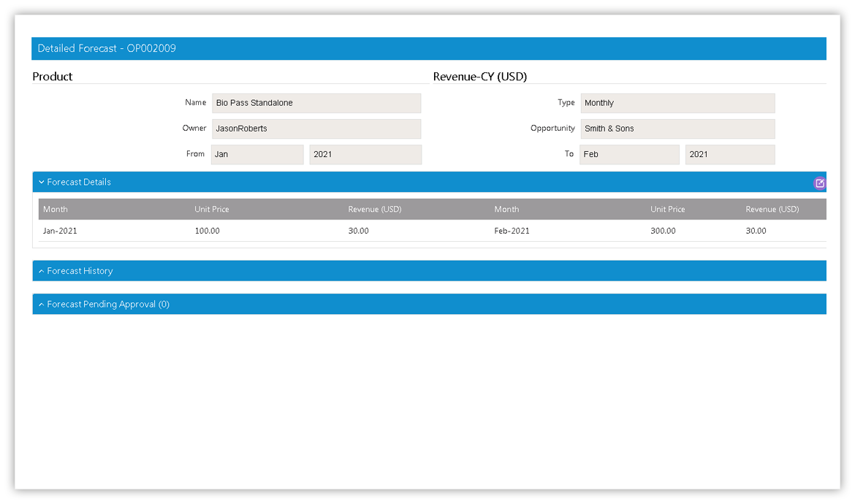Open the To year field next to Feb
The height and width of the screenshot is (504, 855).
tap(729, 154)
